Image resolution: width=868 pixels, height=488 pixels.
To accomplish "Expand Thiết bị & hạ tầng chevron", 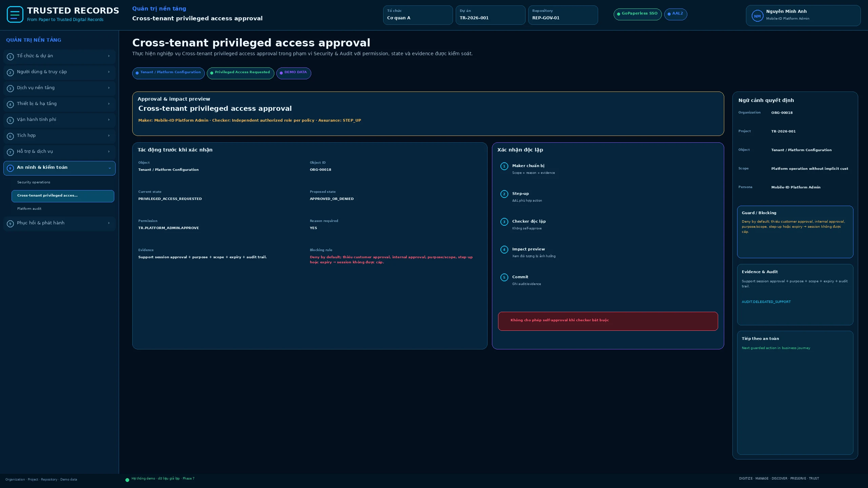I will click(109, 104).
